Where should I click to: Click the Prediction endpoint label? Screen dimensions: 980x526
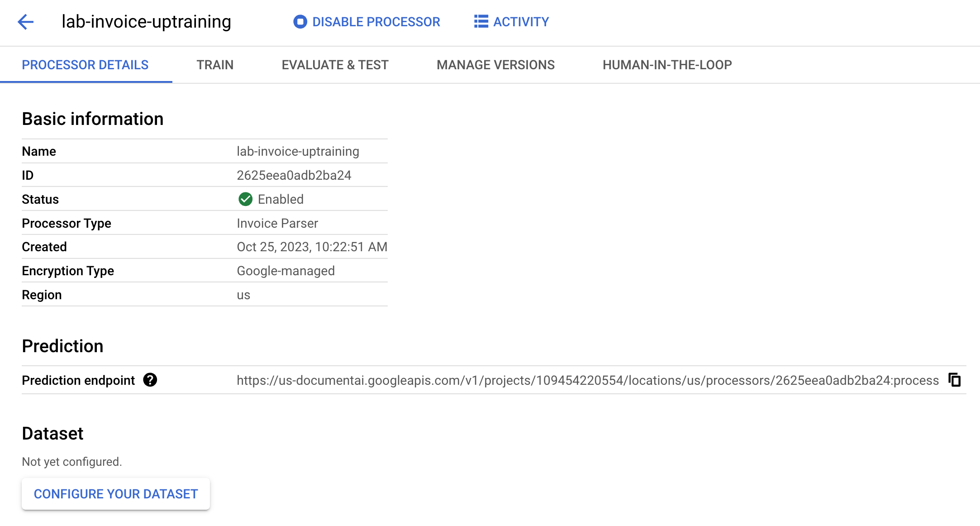pyautogui.click(x=78, y=380)
